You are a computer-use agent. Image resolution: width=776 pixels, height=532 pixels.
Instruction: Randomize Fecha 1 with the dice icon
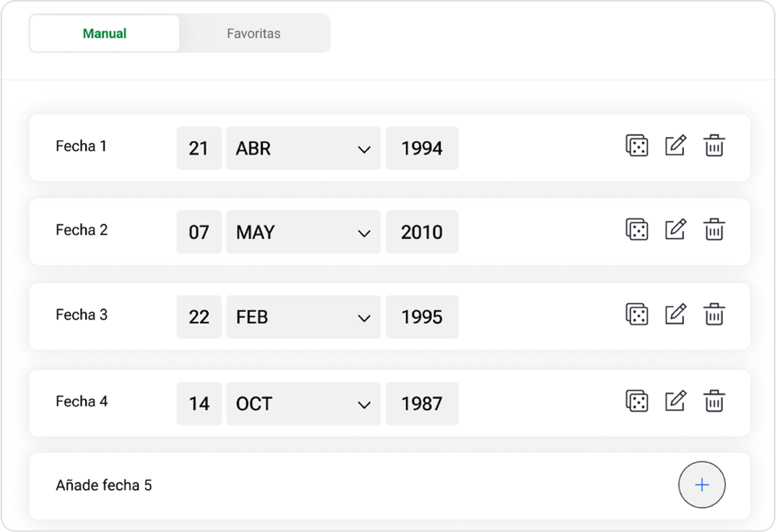637,146
